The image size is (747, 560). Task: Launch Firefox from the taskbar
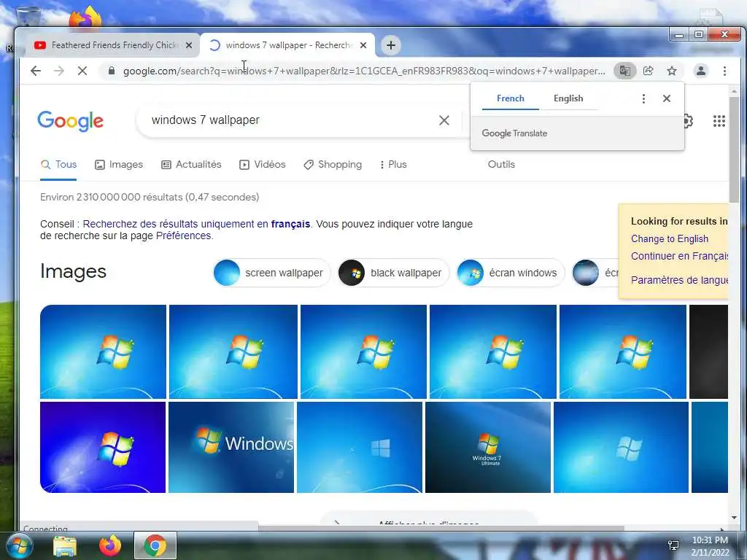coord(110,545)
